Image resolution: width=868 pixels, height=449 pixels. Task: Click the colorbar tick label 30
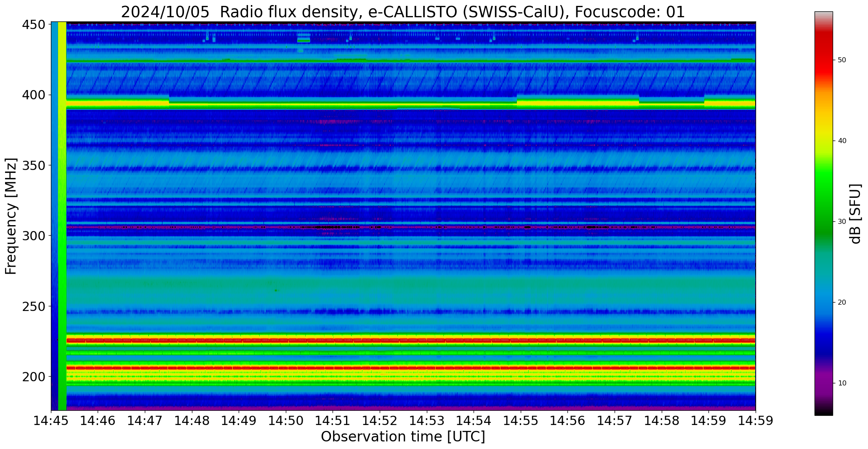point(842,222)
